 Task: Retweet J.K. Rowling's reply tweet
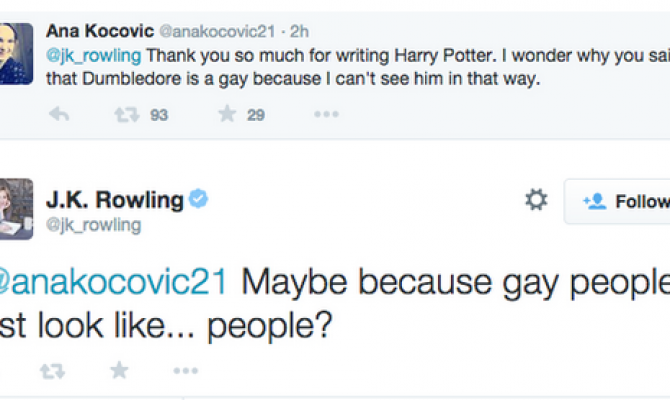(51, 372)
